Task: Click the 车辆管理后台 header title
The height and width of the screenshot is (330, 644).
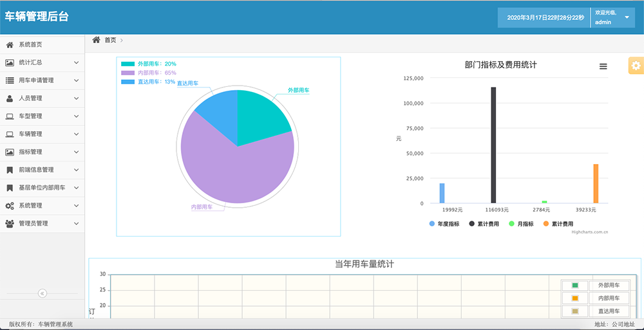Action: 37,17
